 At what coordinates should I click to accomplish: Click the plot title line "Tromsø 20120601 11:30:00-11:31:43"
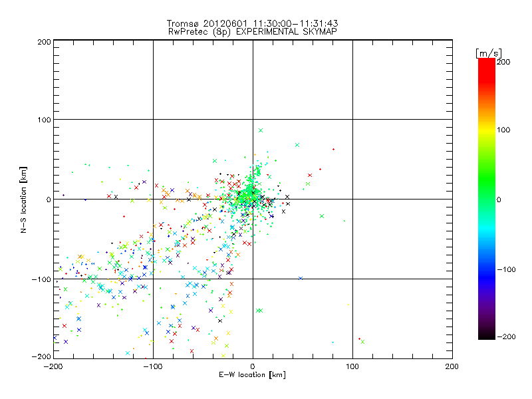[x=252, y=23]
